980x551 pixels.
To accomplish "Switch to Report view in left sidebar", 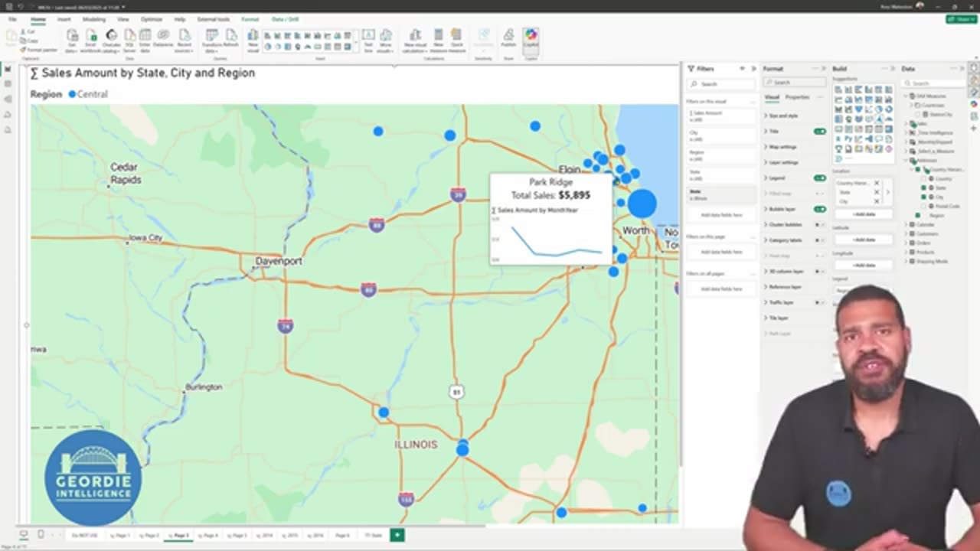I will click(x=8, y=69).
